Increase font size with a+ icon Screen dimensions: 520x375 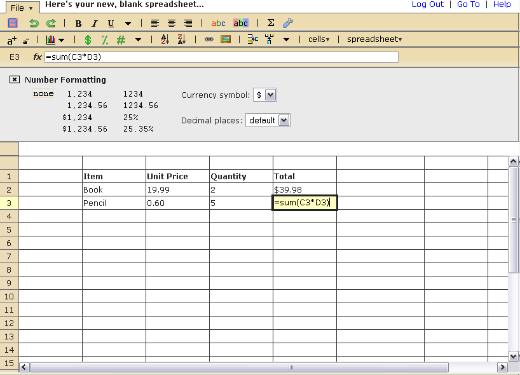pyautogui.click(x=12, y=40)
